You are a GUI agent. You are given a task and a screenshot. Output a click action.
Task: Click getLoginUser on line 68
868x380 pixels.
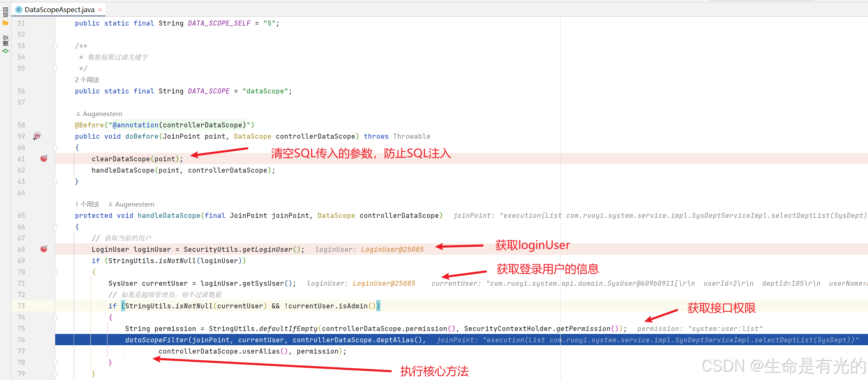point(267,249)
